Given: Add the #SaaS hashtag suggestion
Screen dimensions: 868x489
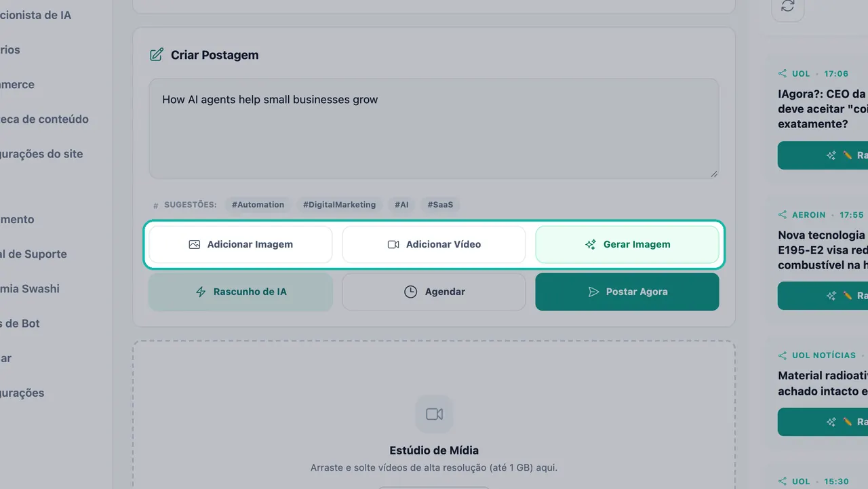Looking at the screenshot, I should click(440, 205).
